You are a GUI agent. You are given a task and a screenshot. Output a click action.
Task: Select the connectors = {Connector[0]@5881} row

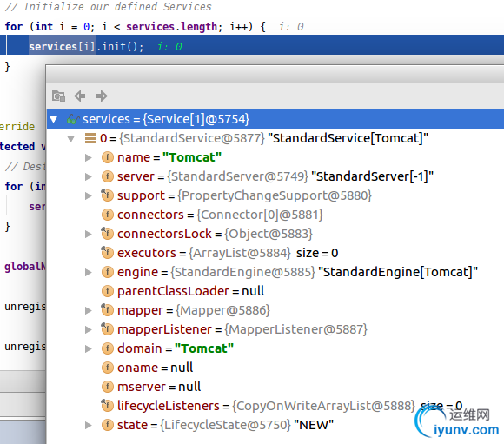(275, 215)
